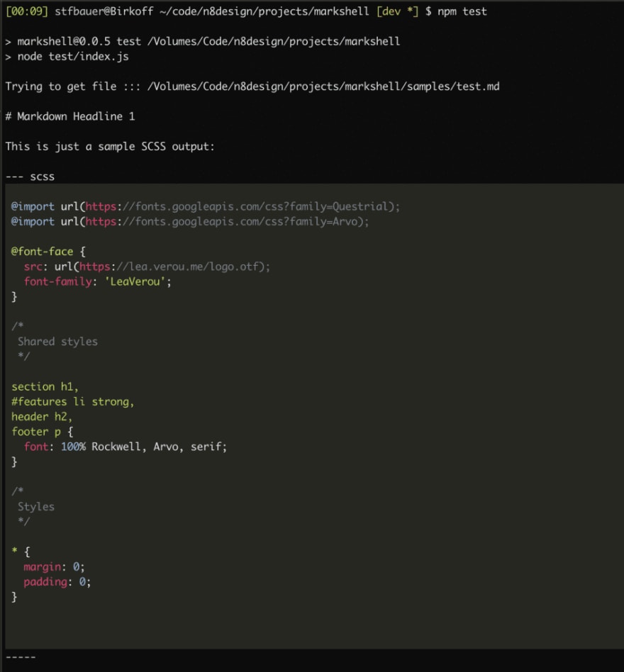Click 'This is just a sample SCSS output:'
The image size is (624, 672).
point(110,147)
